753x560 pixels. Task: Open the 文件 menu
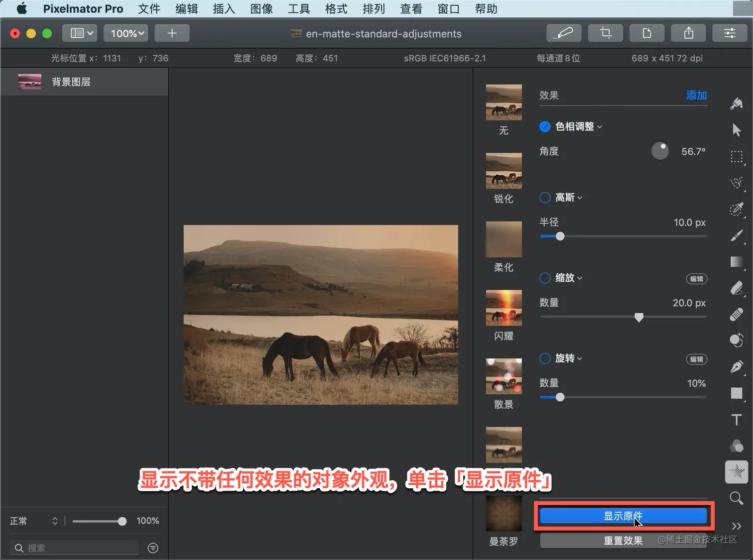tap(149, 9)
